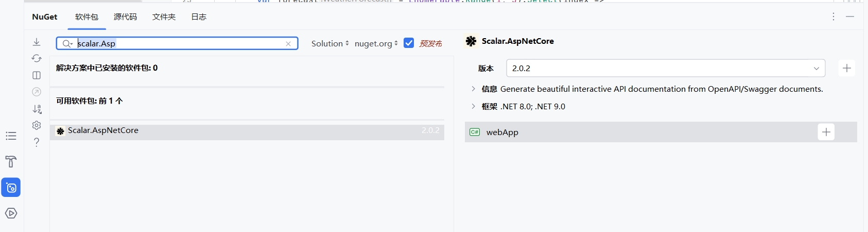
Task: Click the Scalar logo in details header
Action: point(471,41)
